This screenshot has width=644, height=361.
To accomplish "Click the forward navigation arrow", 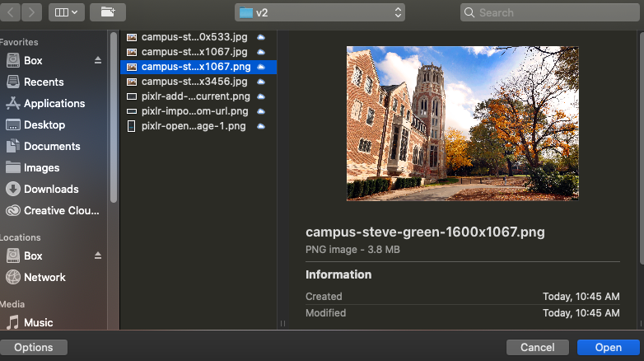I will coord(32,12).
